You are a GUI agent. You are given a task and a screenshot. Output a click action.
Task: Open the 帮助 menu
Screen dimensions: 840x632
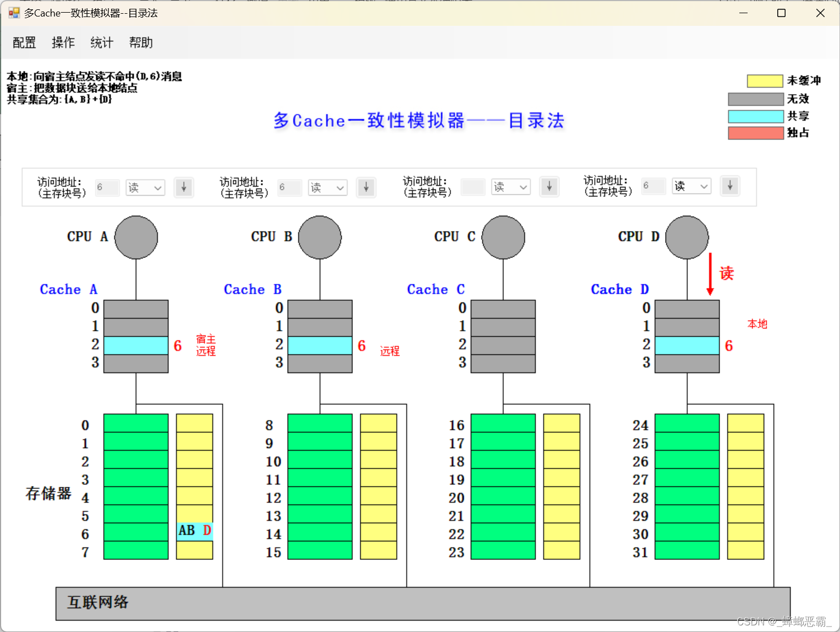(141, 42)
